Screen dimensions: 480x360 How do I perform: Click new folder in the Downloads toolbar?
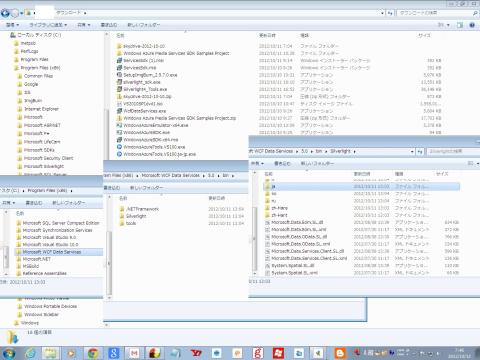pyautogui.click(x=143, y=25)
